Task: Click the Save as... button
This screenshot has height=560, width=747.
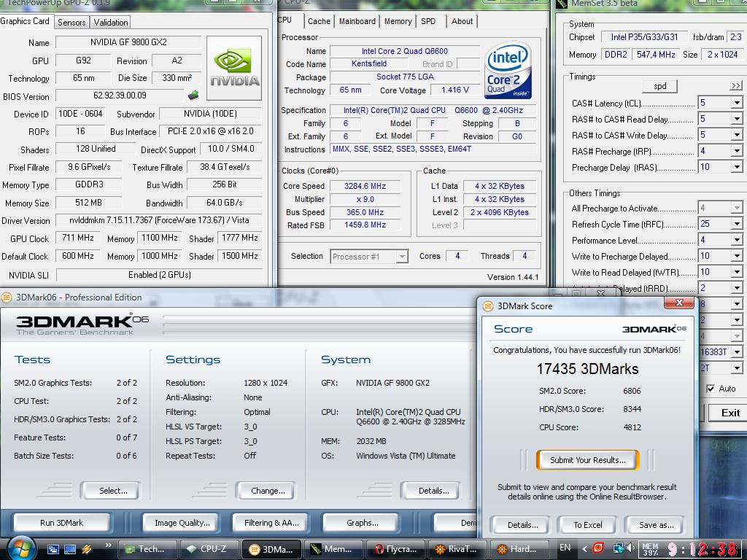Action: click(656, 525)
